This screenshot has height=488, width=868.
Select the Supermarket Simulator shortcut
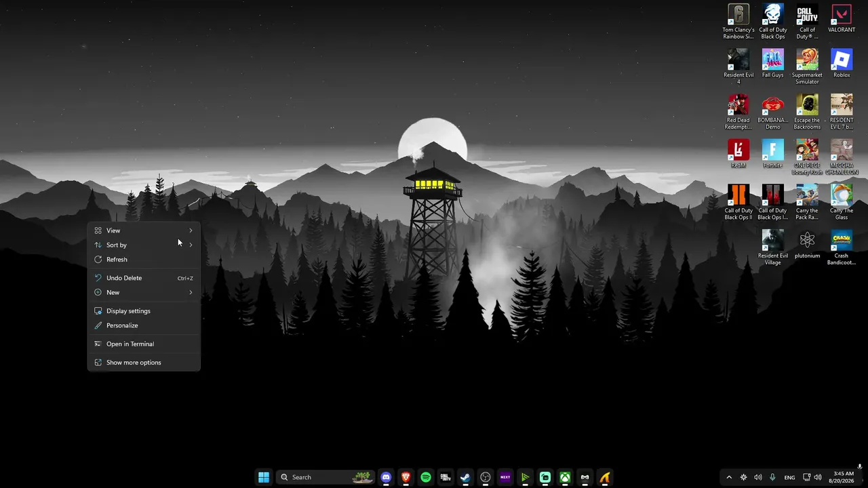point(807,67)
